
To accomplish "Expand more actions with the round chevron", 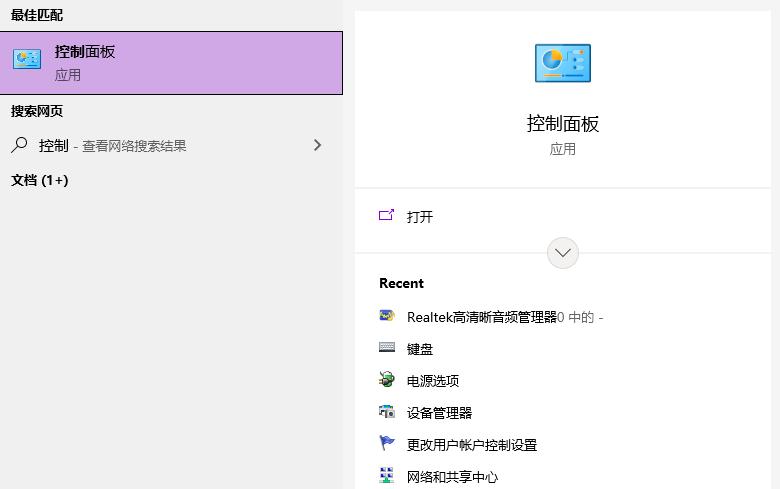I will click(563, 253).
